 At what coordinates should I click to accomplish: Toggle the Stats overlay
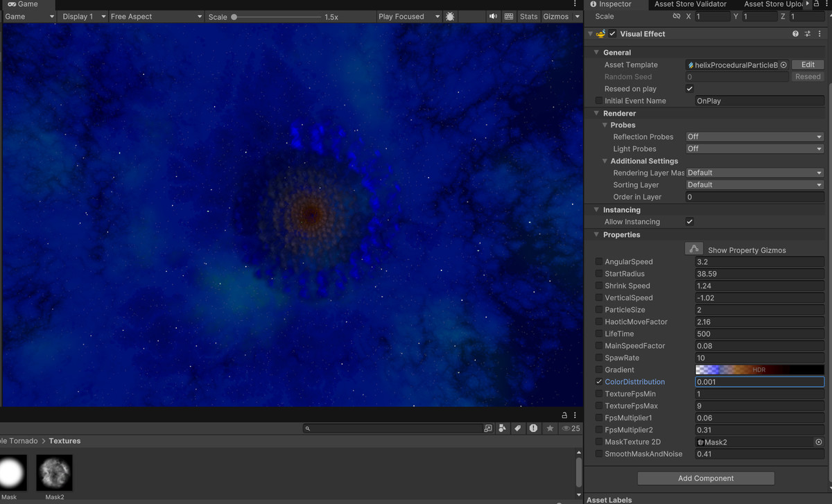coord(528,16)
